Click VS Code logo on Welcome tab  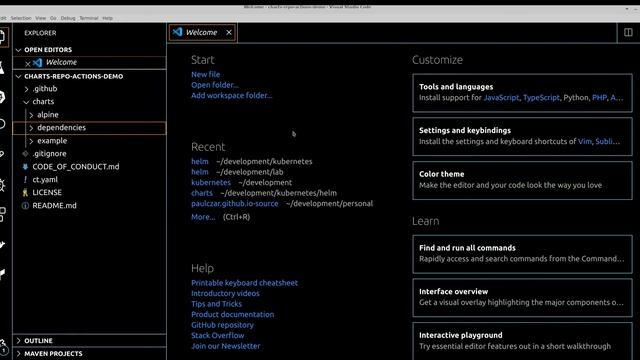pyautogui.click(x=178, y=32)
